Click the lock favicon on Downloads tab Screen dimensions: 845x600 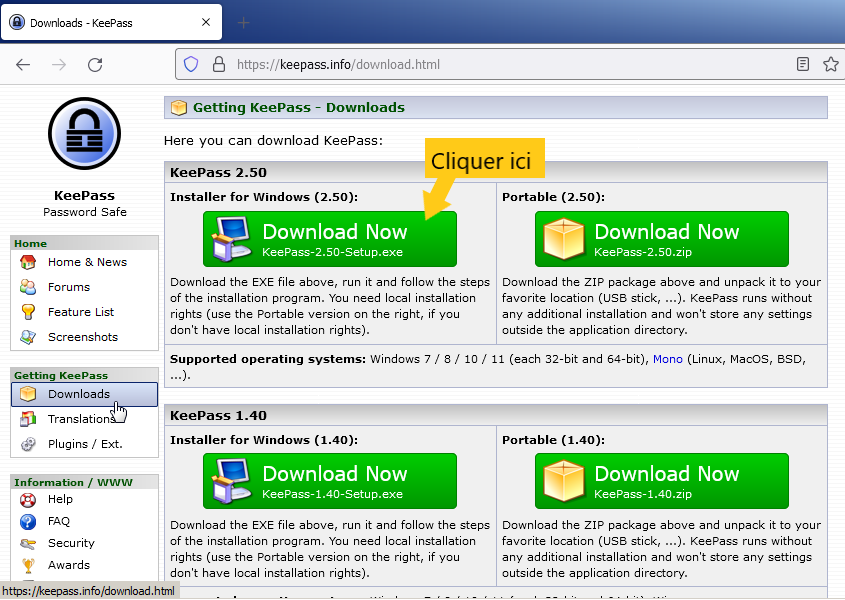[x=17, y=22]
